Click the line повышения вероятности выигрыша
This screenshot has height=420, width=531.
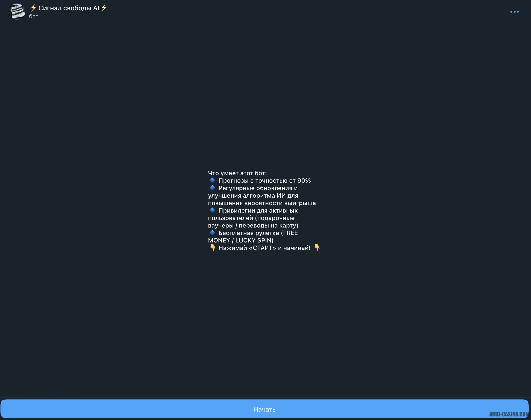click(x=262, y=203)
